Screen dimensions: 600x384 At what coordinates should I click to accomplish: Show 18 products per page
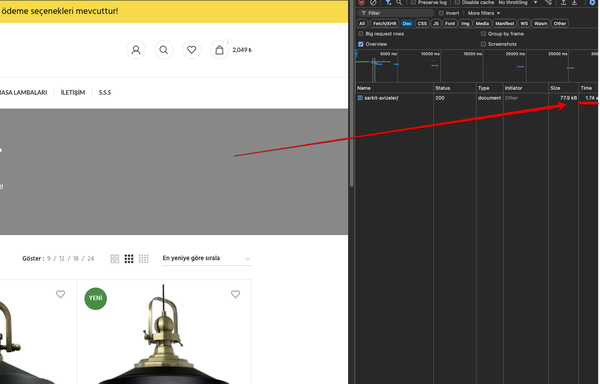pos(76,259)
